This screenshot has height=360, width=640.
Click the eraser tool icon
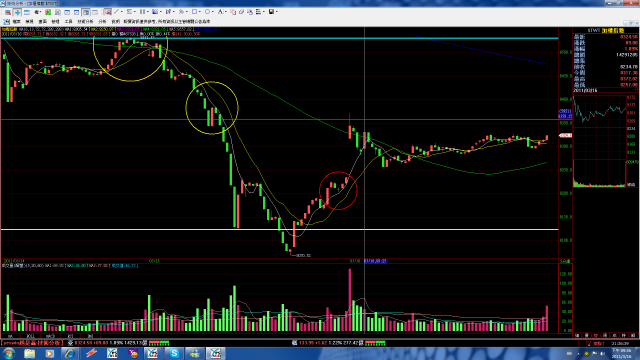click(x=241, y=12)
